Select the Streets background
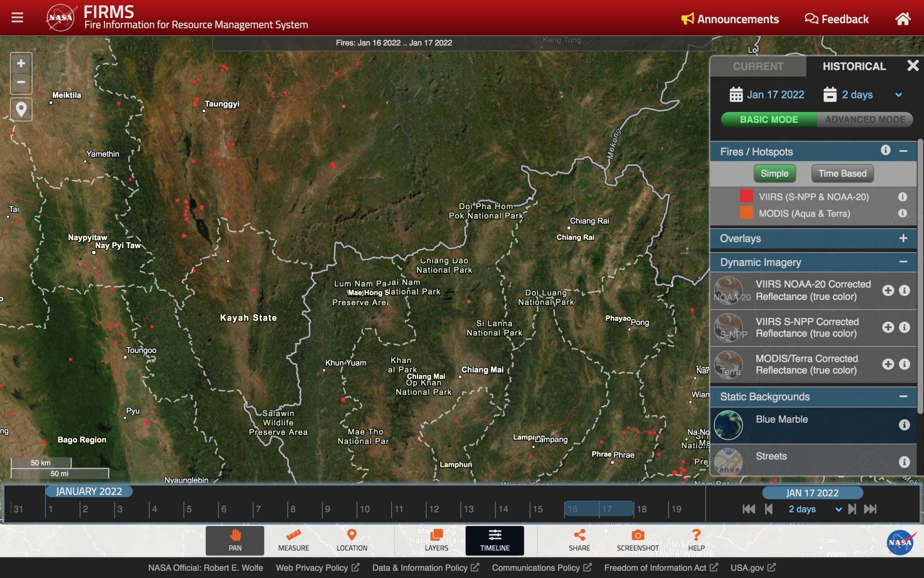This screenshot has width=924, height=578. [813, 461]
